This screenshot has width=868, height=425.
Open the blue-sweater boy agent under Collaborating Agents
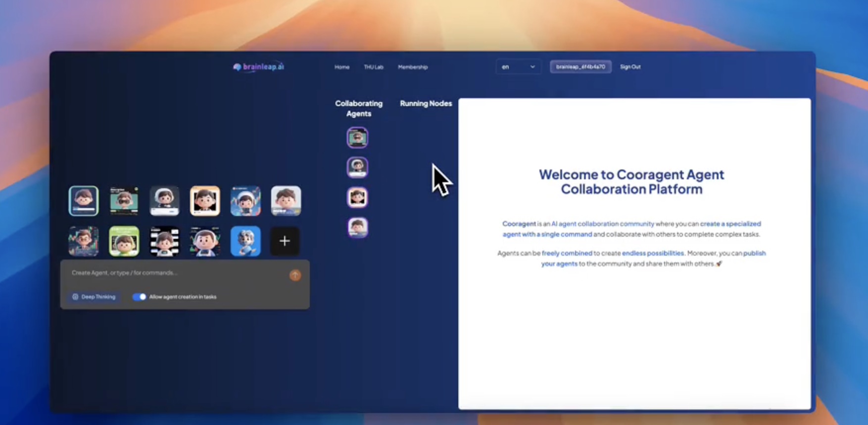(x=357, y=227)
